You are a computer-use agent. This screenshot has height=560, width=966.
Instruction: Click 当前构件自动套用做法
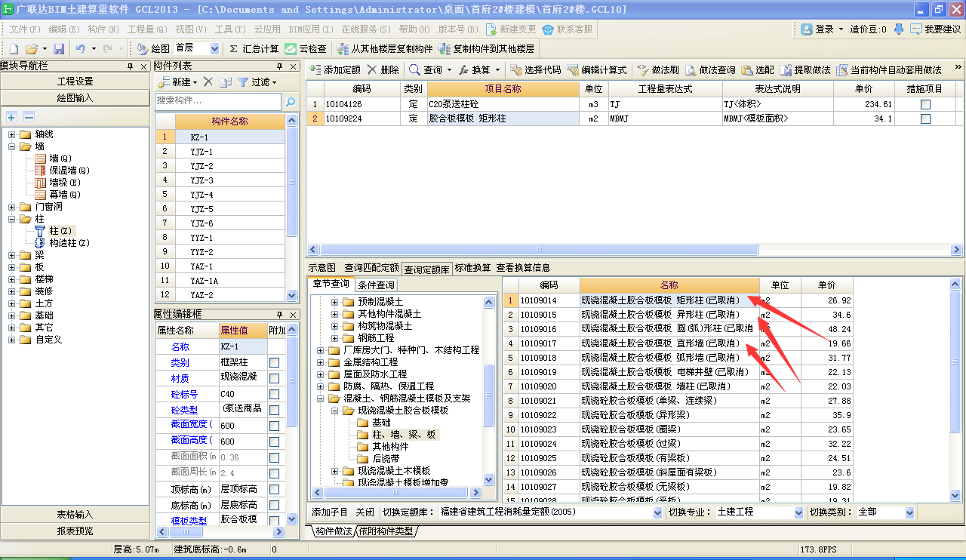pos(889,69)
